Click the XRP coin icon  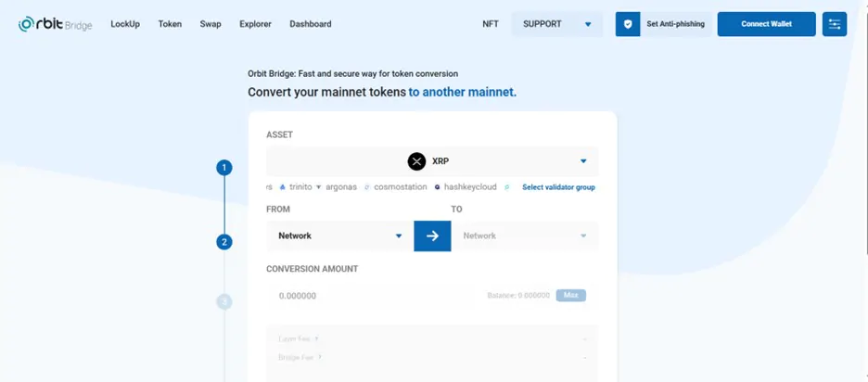pos(416,161)
